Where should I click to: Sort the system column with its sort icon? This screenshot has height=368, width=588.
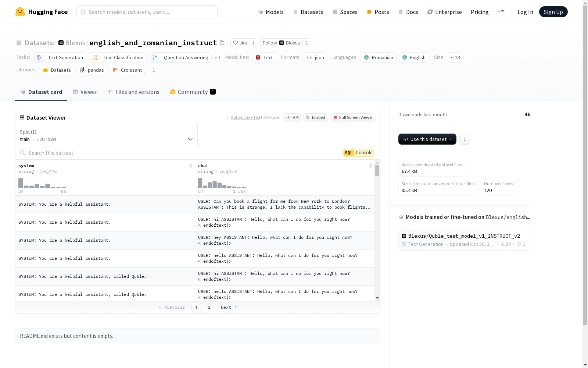coord(191,166)
